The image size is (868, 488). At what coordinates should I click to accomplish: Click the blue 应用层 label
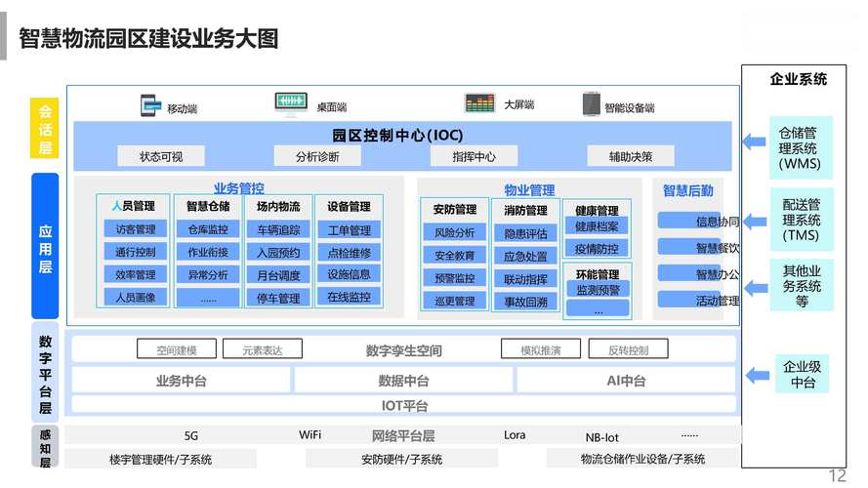pyautogui.click(x=45, y=247)
